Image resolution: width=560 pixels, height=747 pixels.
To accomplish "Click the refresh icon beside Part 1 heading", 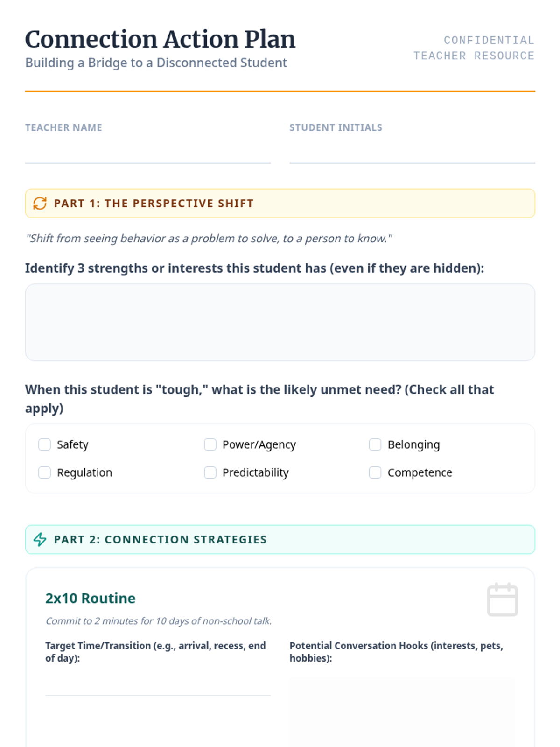I will (x=40, y=204).
